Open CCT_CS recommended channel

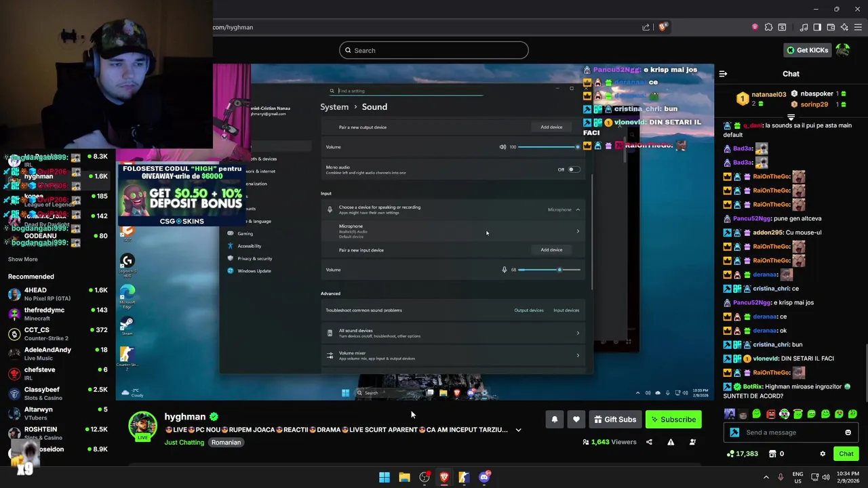coord(57,333)
